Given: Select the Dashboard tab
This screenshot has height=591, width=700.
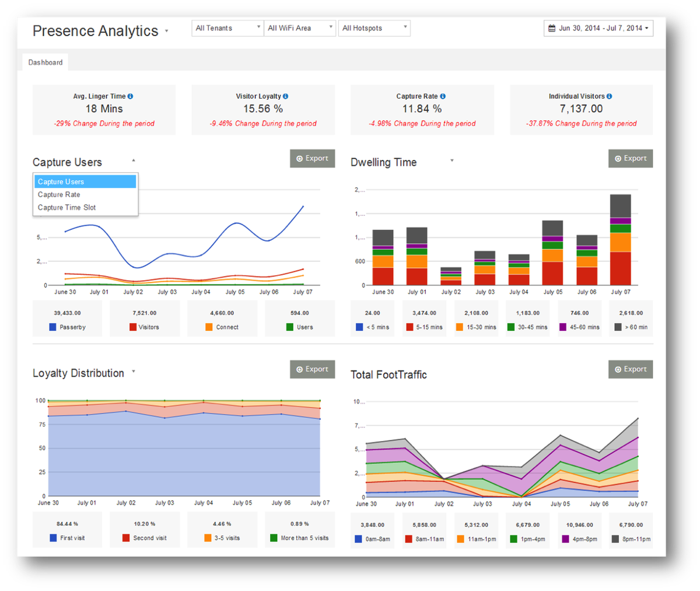Looking at the screenshot, I should [45, 62].
